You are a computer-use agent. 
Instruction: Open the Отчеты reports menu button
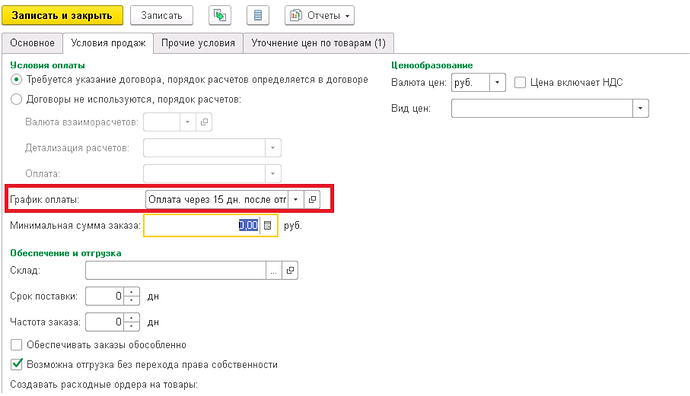[x=319, y=15]
